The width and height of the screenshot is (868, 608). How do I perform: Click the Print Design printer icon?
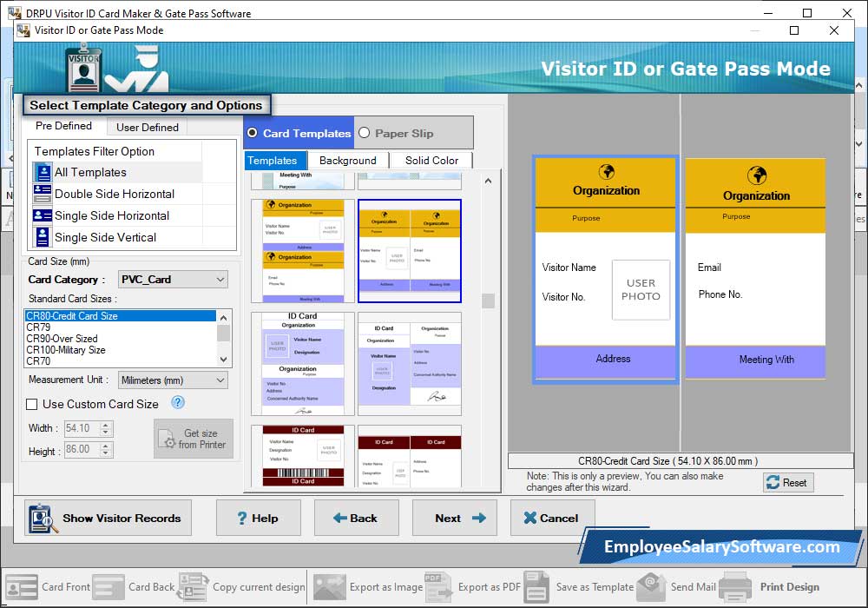(735, 587)
